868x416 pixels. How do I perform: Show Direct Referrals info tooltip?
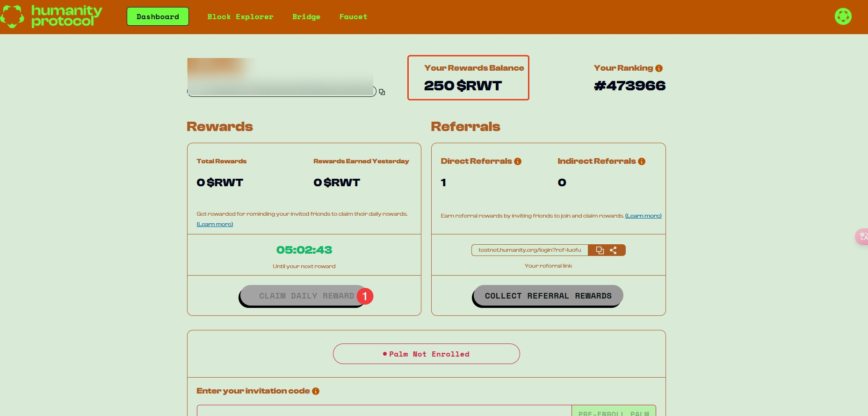click(x=518, y=161)
